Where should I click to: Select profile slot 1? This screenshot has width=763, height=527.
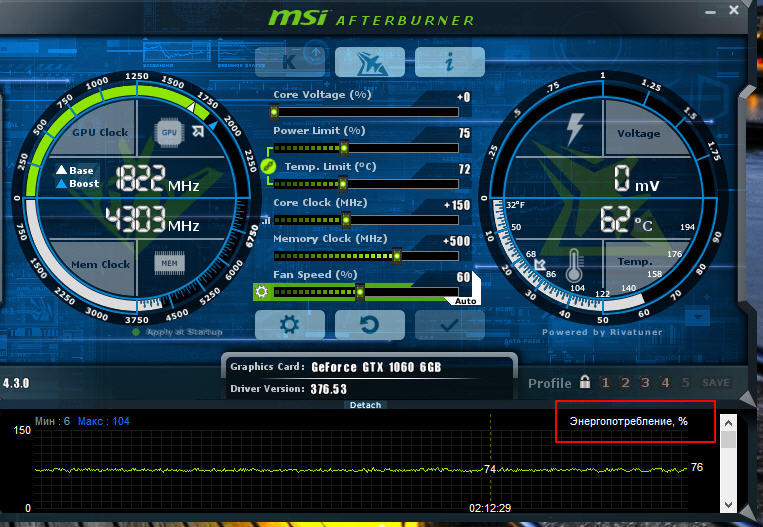pos(605,382)
